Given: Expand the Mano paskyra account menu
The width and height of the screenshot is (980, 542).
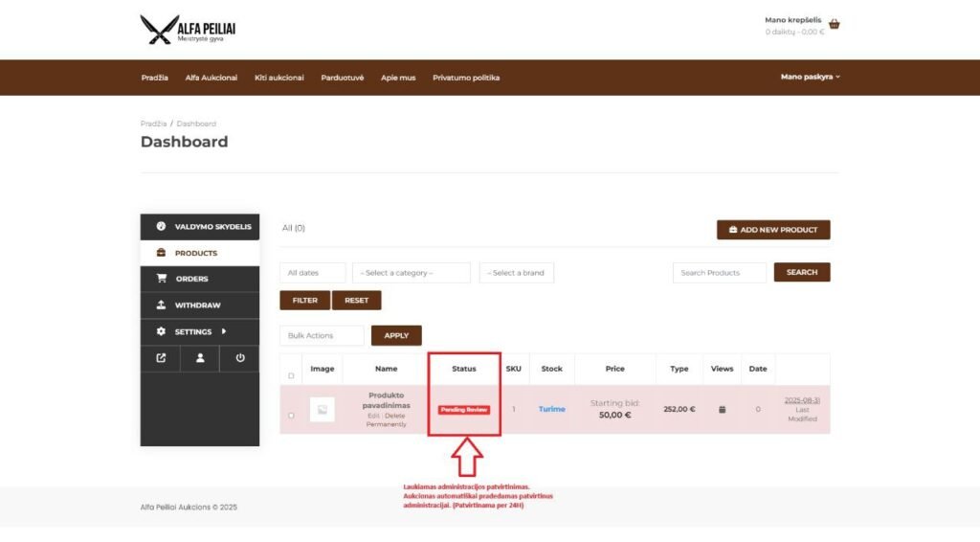Looking at the screenshot, I should tap(810, 78).
